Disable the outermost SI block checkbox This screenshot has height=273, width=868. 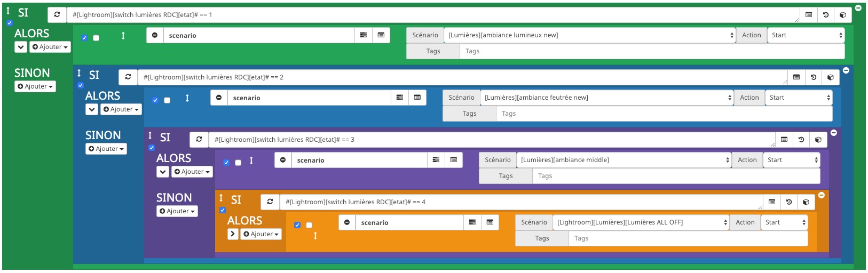10,23
